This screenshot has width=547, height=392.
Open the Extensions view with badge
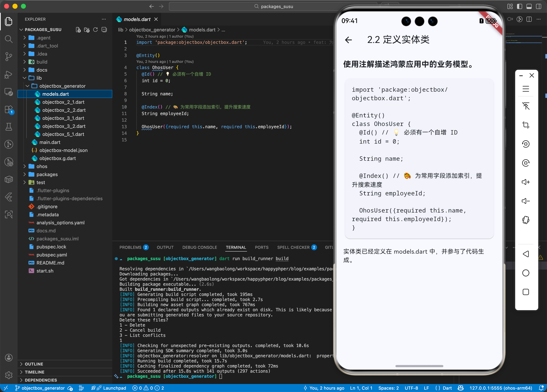[x=9, y=110]
